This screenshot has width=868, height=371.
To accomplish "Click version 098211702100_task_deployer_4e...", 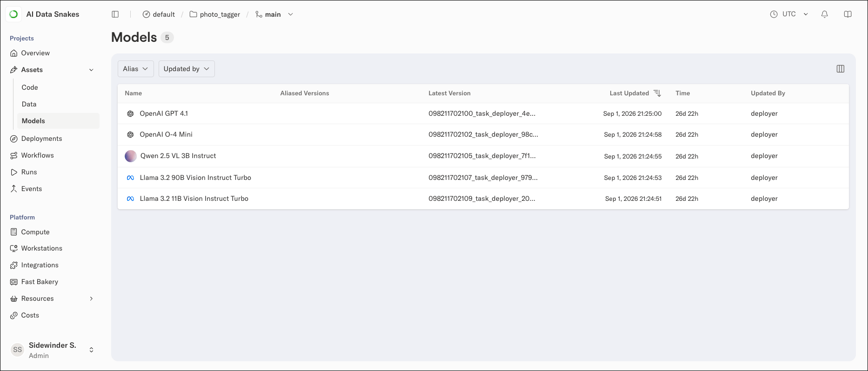I will [482, 113].
